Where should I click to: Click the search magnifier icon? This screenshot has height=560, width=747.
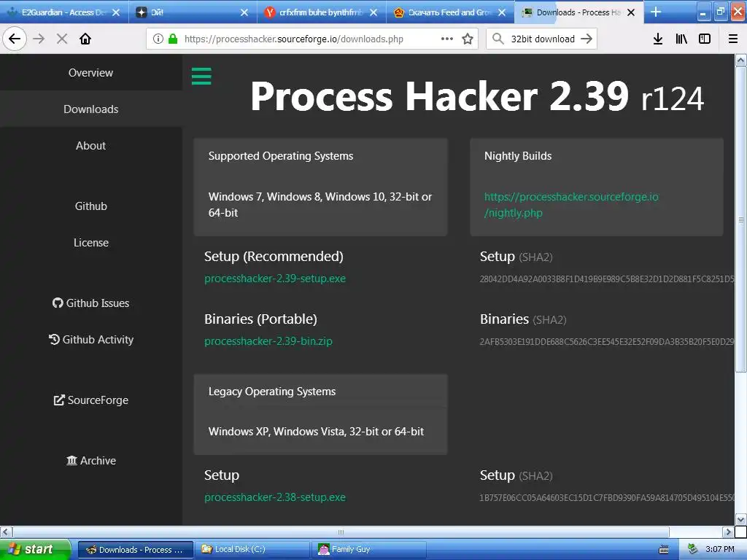[x=498, y=39]
